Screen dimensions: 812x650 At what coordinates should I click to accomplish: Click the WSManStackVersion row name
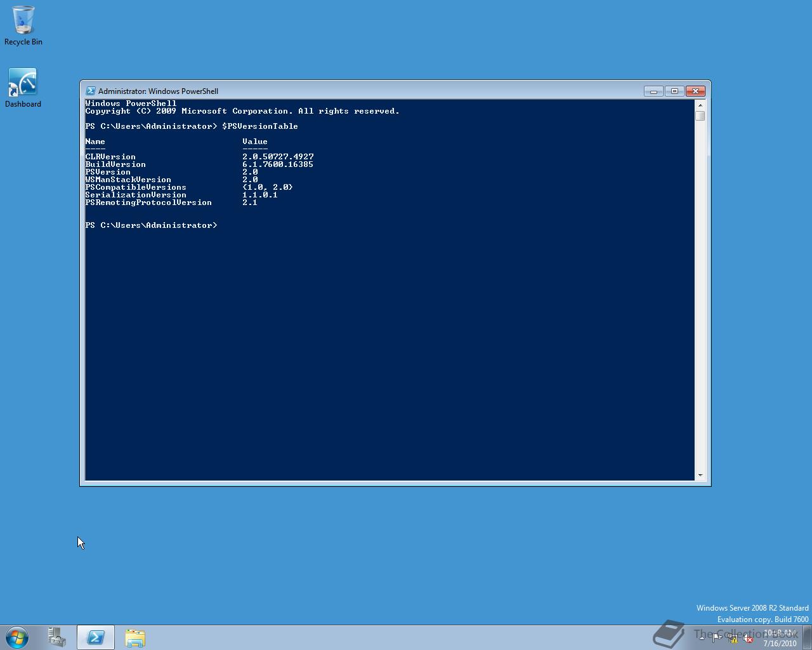pyautogui.click(x=128, y=180)
